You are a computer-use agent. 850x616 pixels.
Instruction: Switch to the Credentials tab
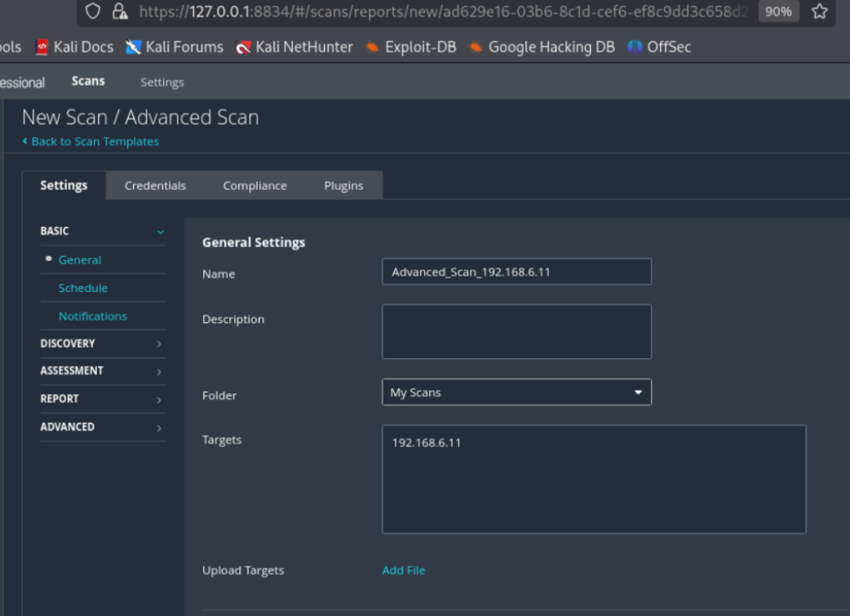(x=155, y=186)
